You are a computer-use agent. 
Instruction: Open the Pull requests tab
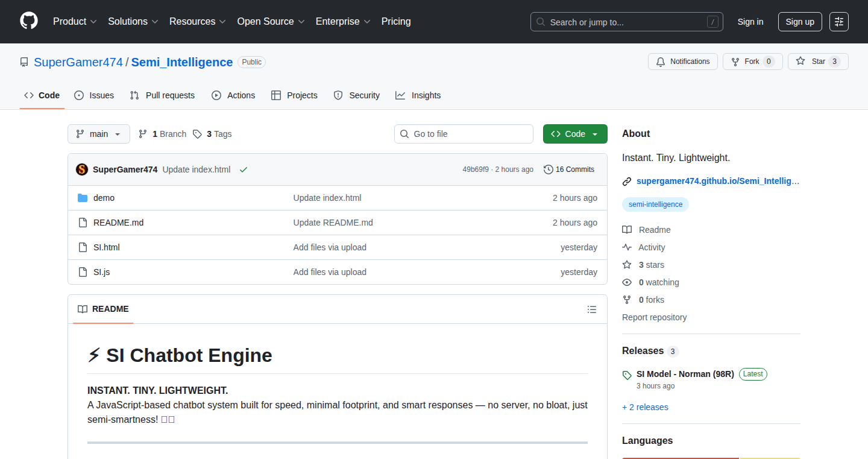163,95
